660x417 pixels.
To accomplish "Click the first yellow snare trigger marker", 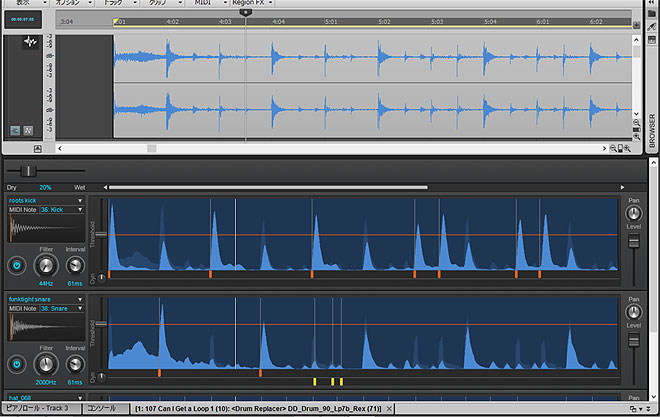I will [x=314, y=382].
